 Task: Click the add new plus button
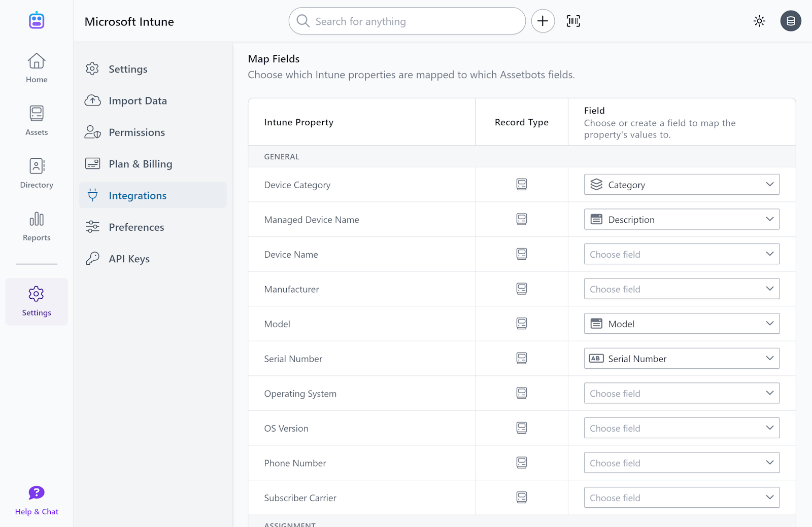tap(543, 21)
